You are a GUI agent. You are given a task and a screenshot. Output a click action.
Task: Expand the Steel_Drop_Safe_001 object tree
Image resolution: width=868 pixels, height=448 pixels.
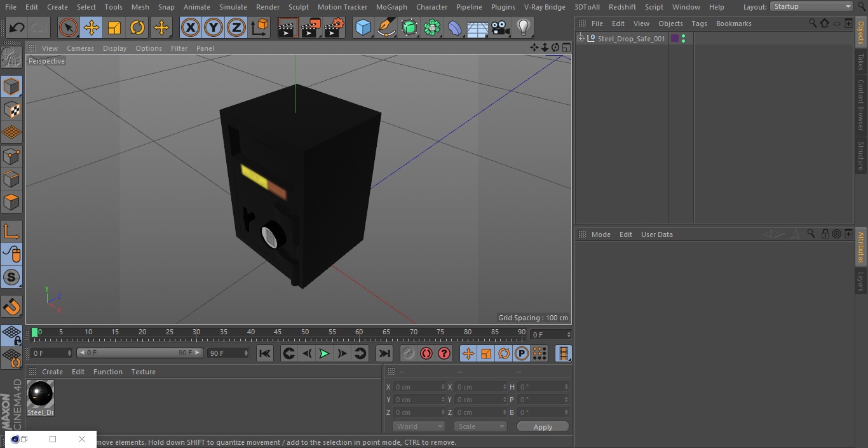tap(580, 39)
